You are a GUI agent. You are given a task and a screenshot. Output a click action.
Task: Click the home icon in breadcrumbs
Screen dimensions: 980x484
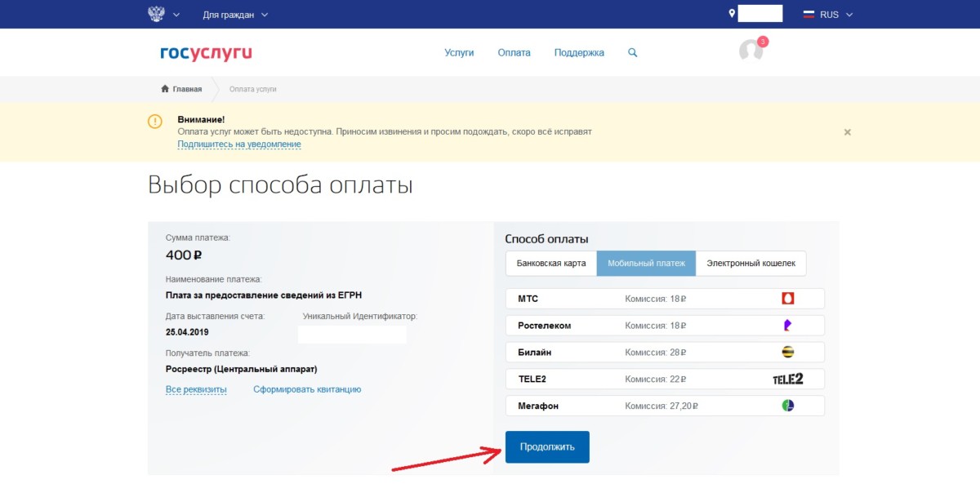165,89
